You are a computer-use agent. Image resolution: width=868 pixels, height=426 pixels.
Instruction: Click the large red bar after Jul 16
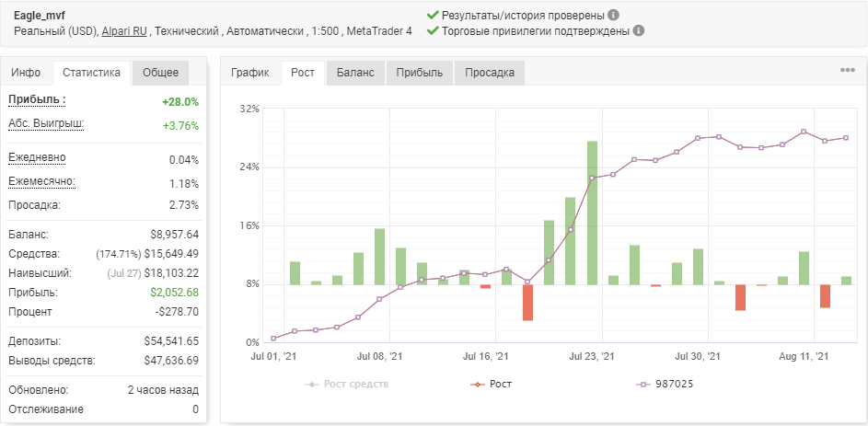[x=527, y=303]
